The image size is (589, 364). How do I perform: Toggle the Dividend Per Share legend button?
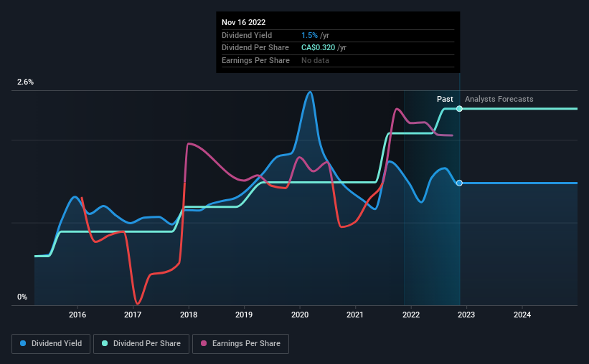[x=141, y=344]
